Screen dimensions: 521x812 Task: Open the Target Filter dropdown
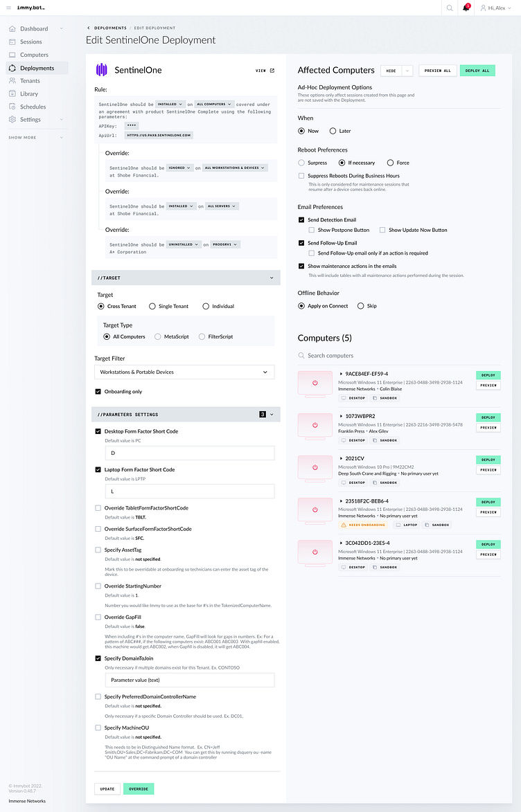click(x=184, y=372)
